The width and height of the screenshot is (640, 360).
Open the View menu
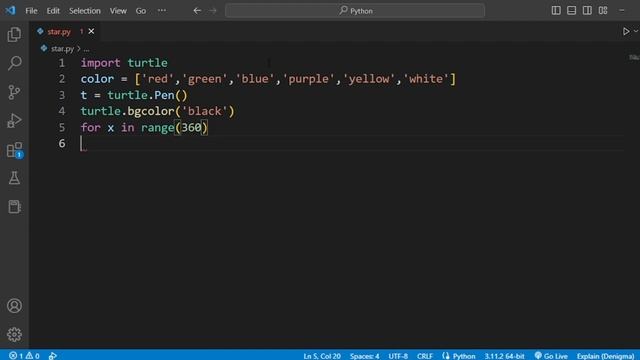tap(118, 11)
